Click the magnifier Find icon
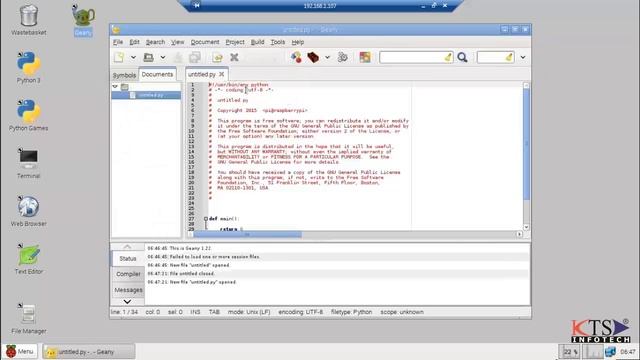 click(462, 57)
